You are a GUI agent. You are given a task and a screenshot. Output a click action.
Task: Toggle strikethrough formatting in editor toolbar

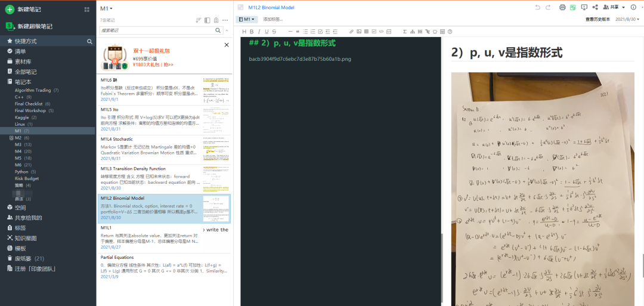[x=274, y=32]
